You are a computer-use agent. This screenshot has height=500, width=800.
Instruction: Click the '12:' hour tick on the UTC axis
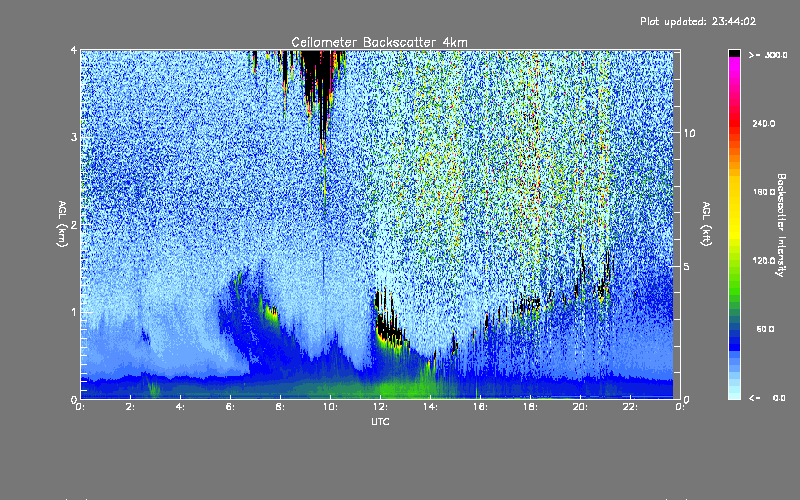(x=381, y=407)
